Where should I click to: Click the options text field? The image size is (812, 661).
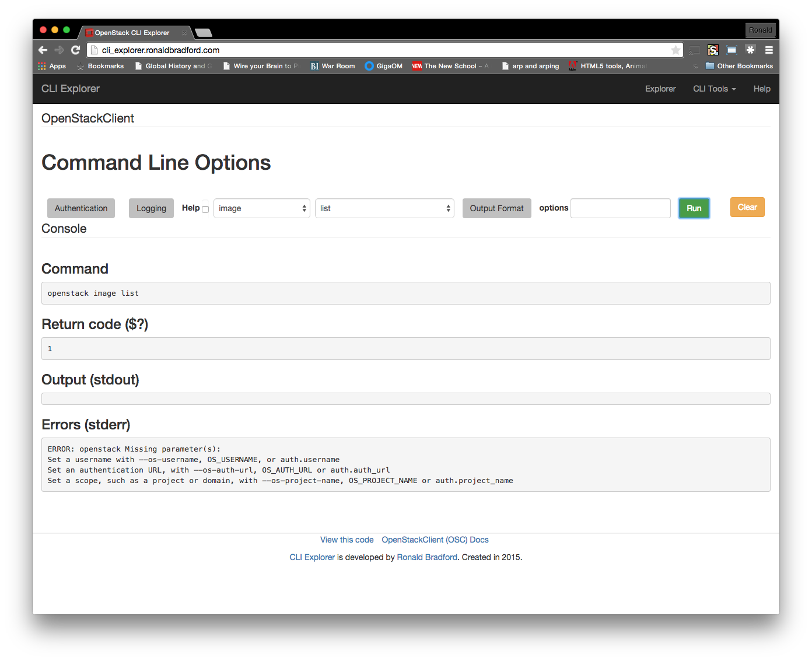(x=621, y=208)
